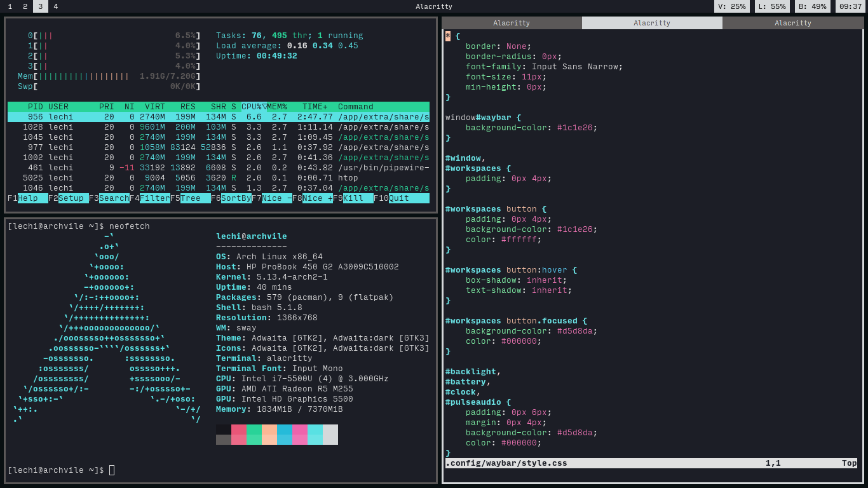Click F8 Nice + in htop
The image size is (868, 488).
313,198
